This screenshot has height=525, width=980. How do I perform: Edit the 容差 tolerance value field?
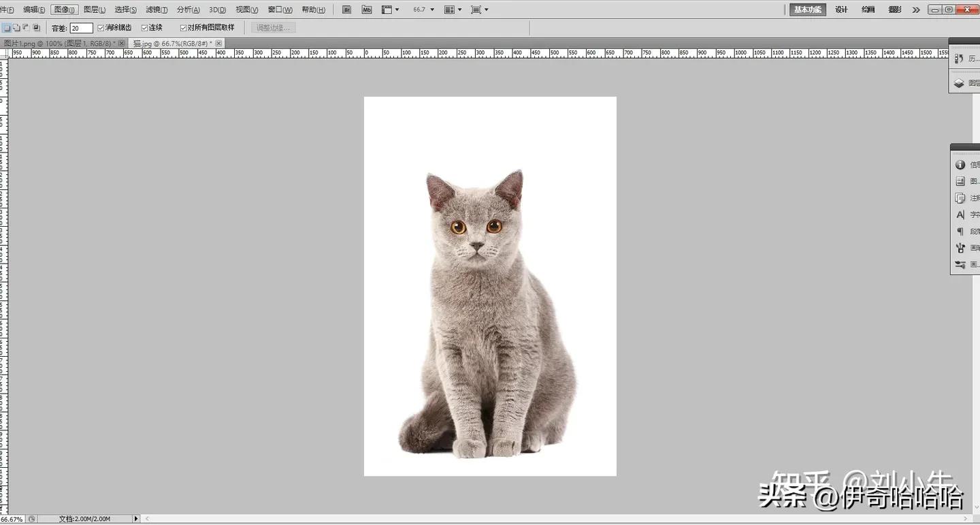click(x=80, y=27)
